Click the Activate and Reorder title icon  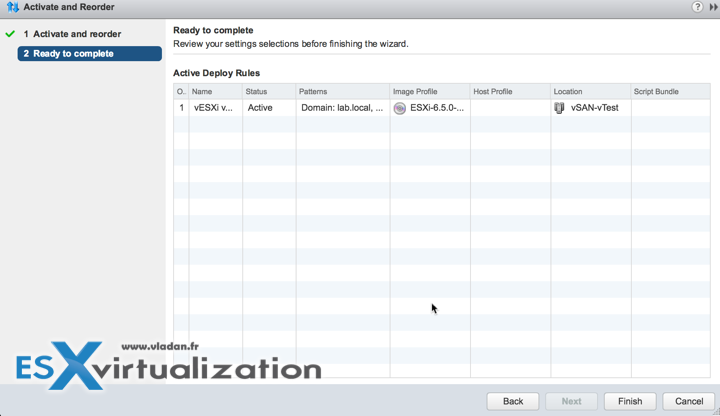coord(12,7)
